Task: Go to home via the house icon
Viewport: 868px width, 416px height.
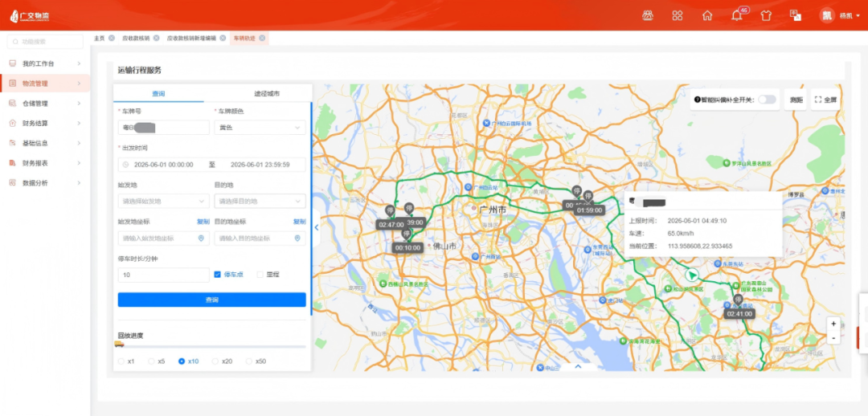Action: point(707,15)
